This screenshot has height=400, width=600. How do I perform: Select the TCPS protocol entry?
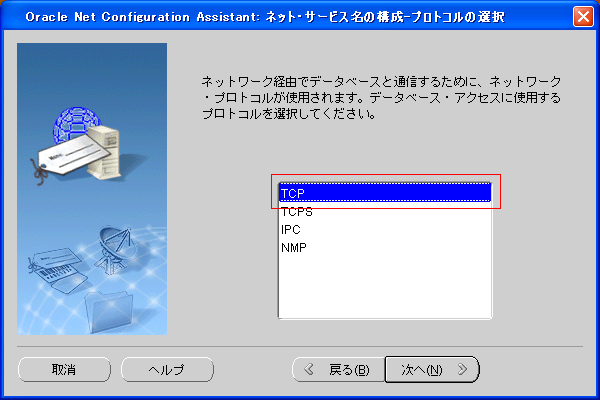pos(385,211)
